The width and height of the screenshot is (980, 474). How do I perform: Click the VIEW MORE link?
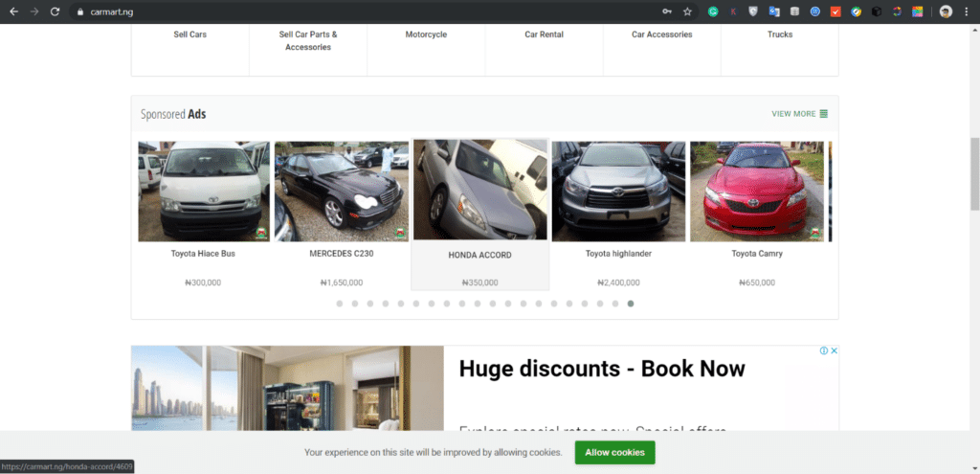pos(793,114)
